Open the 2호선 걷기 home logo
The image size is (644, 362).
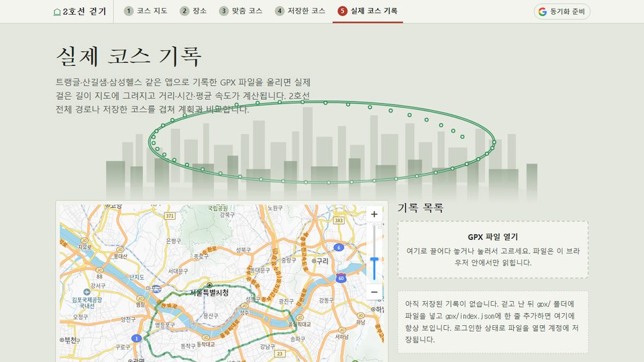click(x=80, y=11)
